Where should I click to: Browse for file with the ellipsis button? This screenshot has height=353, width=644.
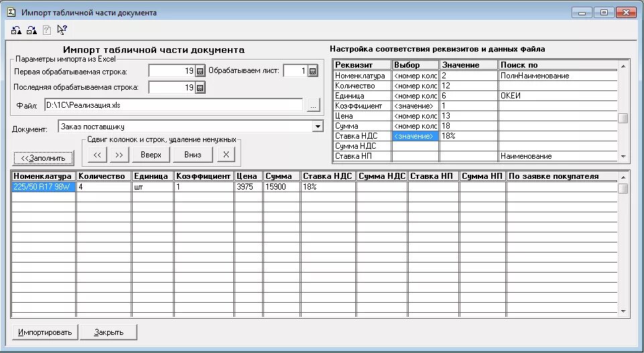click(x=313, y=105)
